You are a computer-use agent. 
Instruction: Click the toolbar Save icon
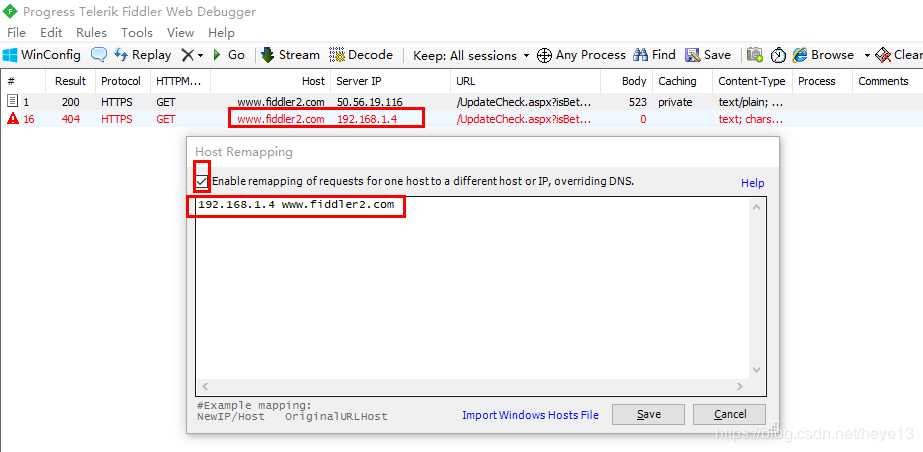pos(693,55)
